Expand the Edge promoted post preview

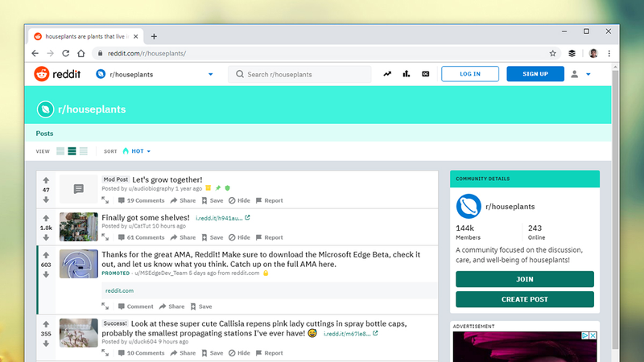(x=105, y=306)
